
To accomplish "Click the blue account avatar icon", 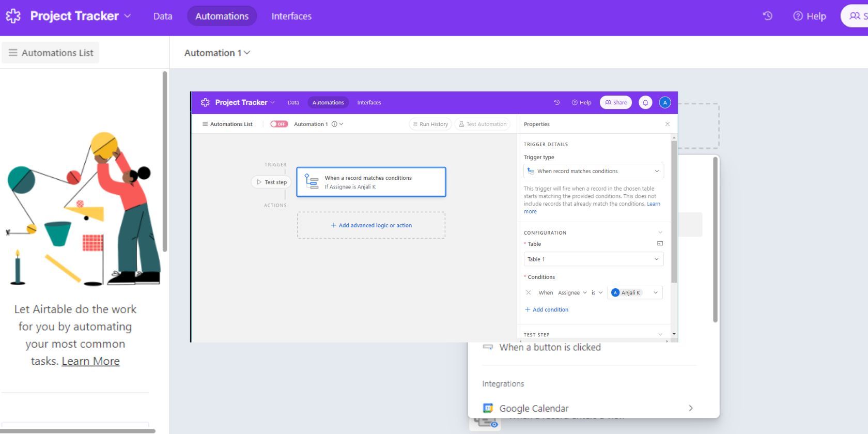I will click(665, 102).
